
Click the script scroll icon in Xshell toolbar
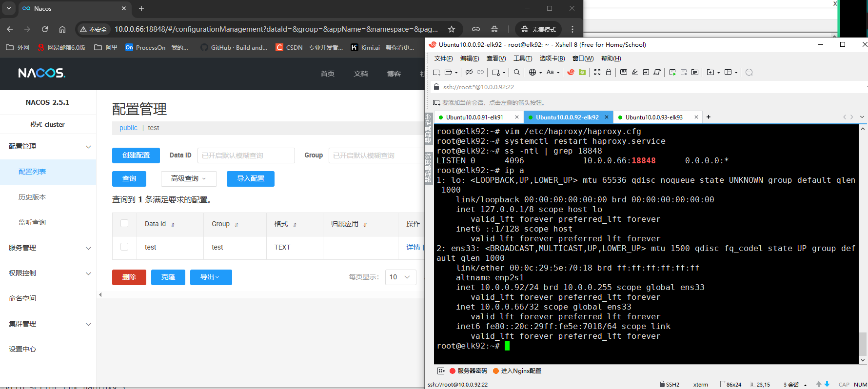[657, 72]
